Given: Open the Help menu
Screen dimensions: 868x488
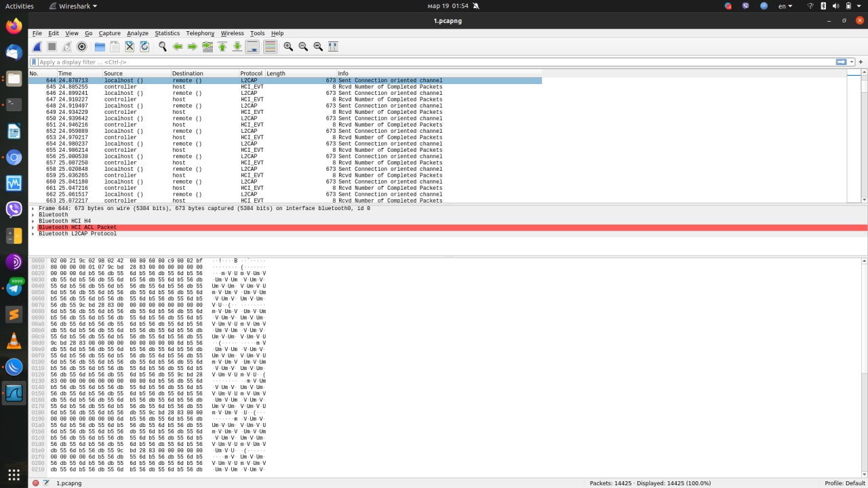Looking at the screenshot, I should tap(277, 33).
